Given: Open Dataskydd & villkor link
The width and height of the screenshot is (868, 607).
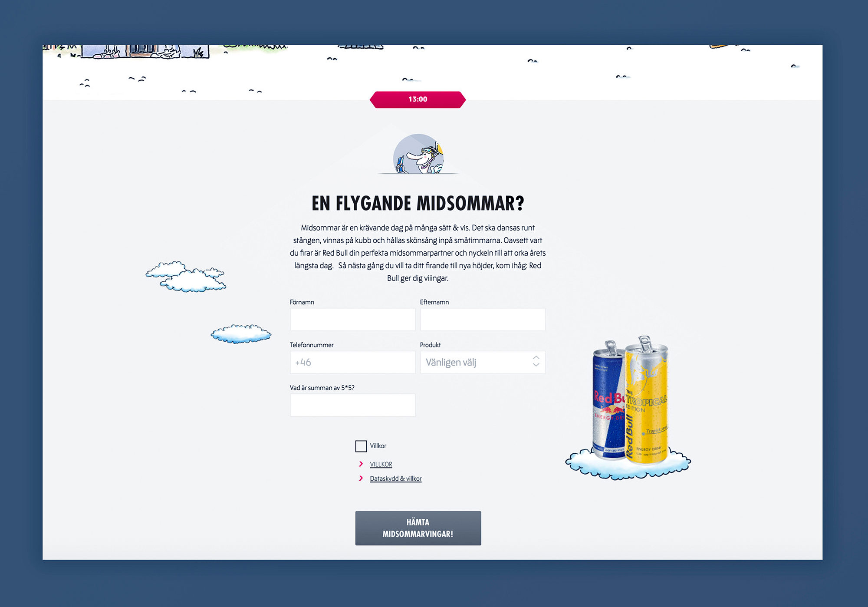Looking at the screenshot, I should [395, 479].
